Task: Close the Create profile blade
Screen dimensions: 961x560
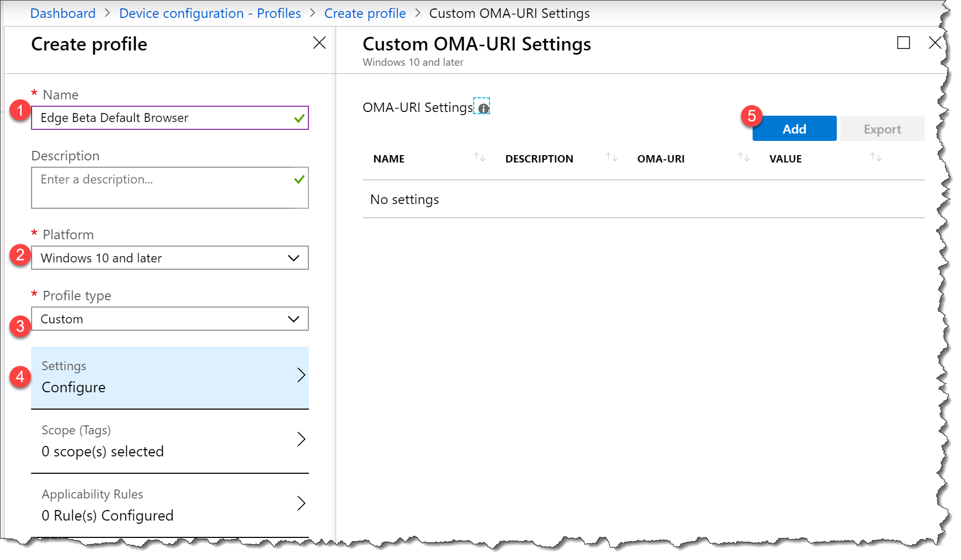Action: click(x=319, y=43)
